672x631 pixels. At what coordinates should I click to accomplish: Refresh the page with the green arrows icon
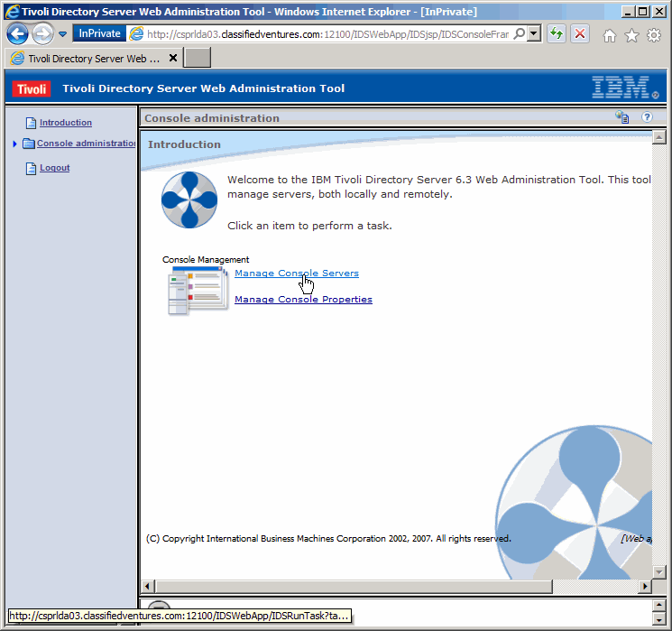557,34
